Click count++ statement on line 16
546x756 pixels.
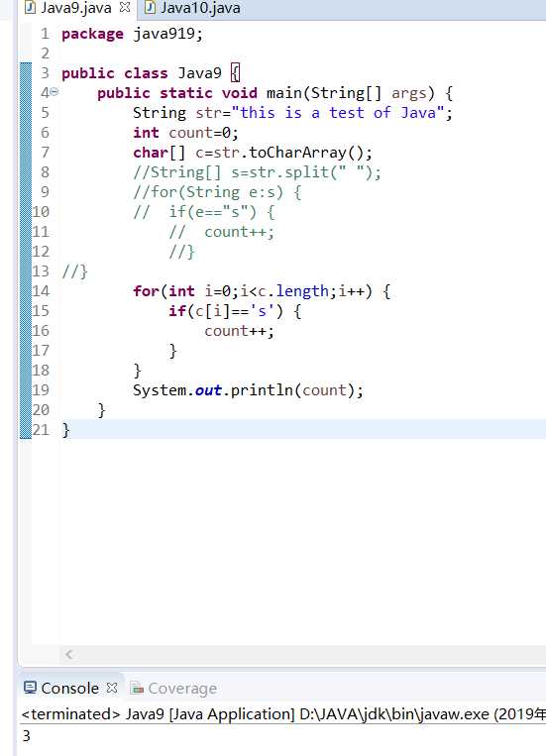tap(239, 331)
